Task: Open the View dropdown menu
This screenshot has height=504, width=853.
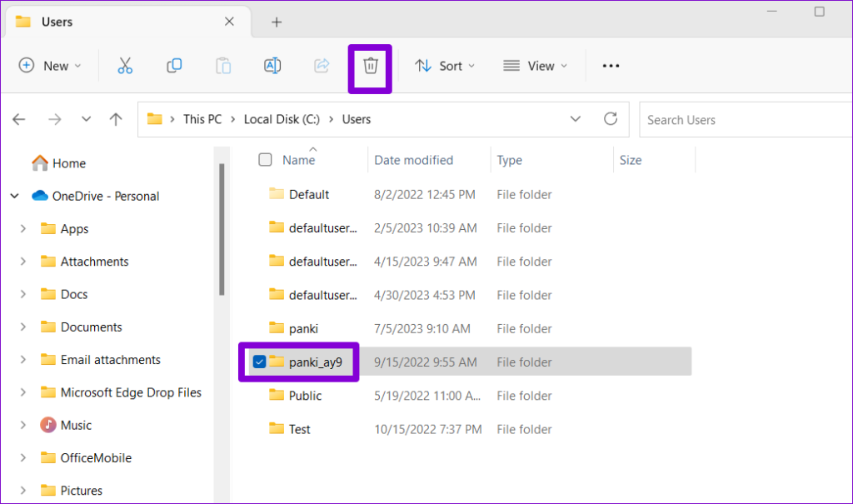Action: click(x=536, y=65)
